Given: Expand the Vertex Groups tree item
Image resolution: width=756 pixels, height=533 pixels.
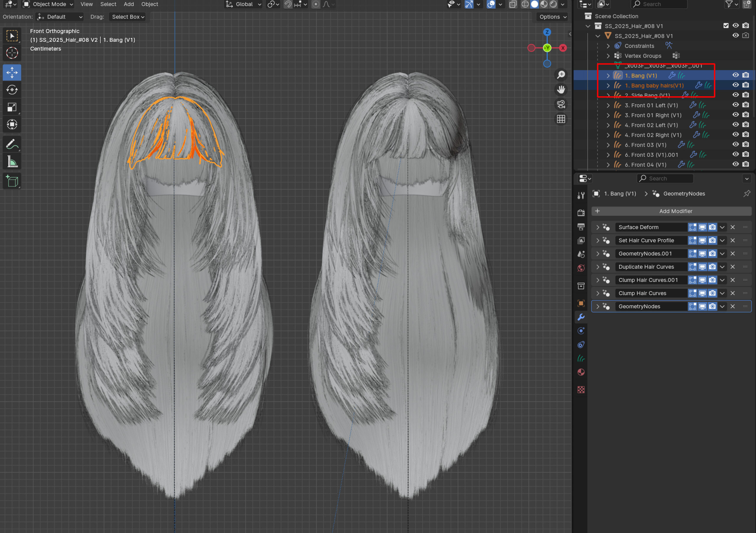Looking at the screenshot, I should (608, 56).
